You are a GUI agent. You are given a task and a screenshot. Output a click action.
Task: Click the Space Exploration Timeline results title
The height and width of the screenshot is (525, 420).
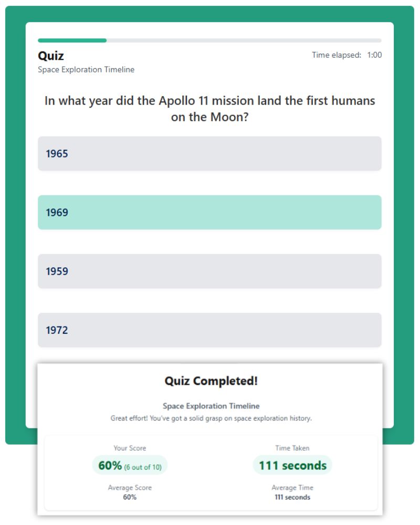211,406
